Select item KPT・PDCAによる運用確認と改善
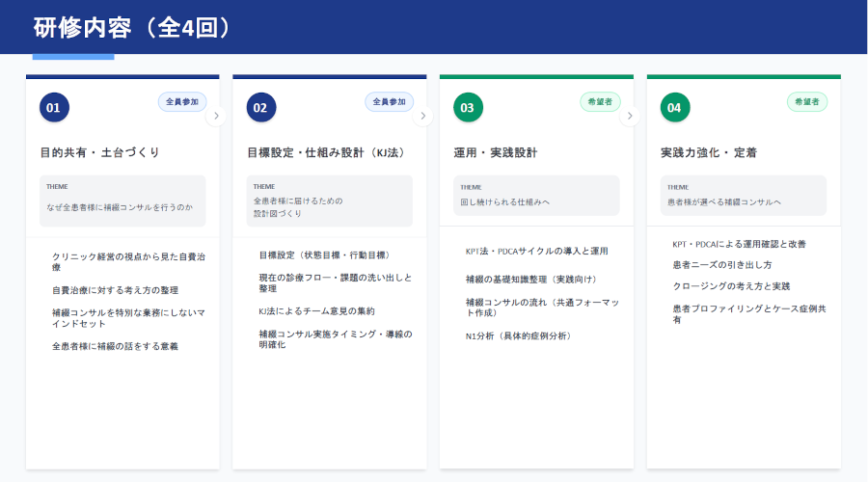The height and width of the screenshot is (482, 868). 740,244
